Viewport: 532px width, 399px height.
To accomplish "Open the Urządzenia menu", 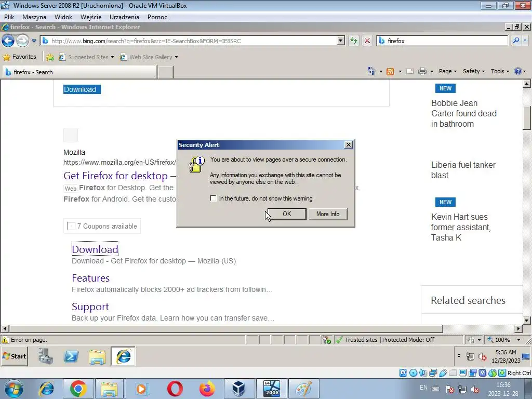I will 124,17.
